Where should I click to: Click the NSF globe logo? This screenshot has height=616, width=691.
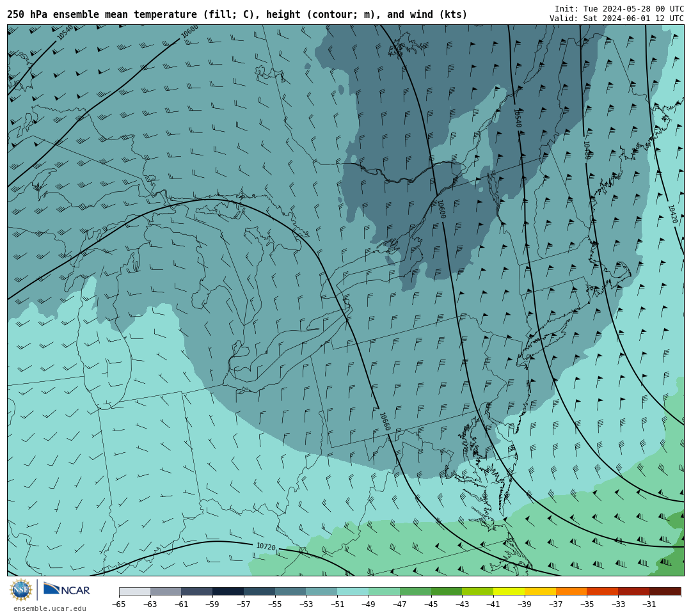coord(21,590)
